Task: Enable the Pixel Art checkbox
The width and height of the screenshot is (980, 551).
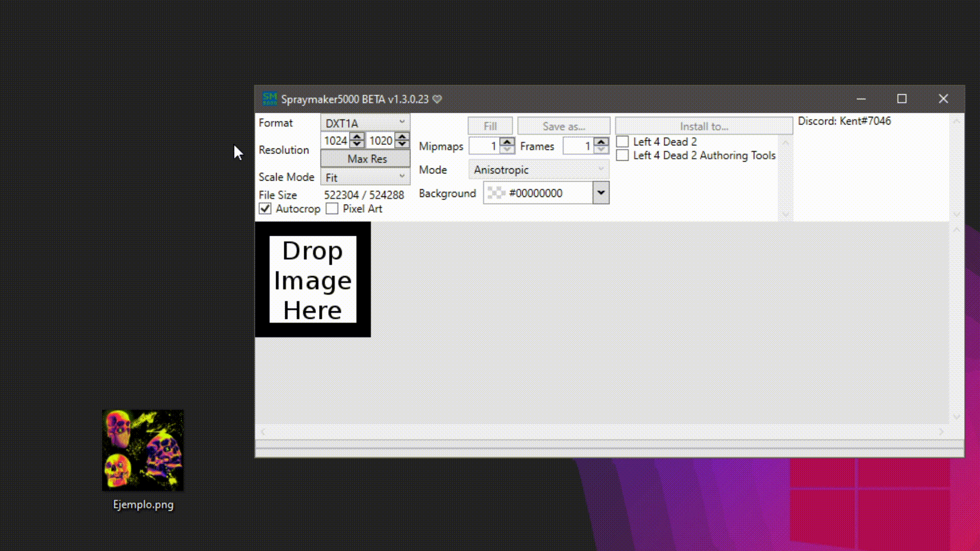Action: point(332,209)
